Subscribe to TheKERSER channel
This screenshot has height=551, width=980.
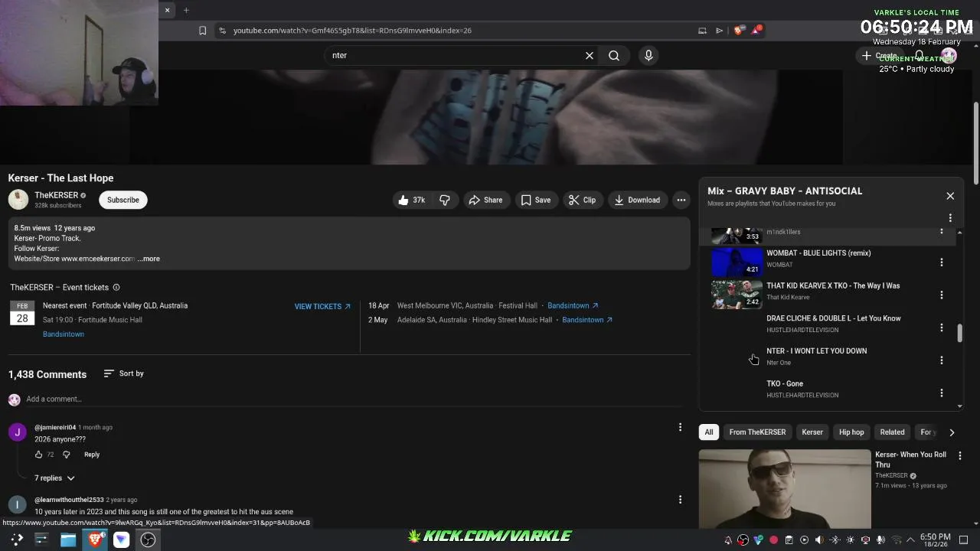point(122,200)
